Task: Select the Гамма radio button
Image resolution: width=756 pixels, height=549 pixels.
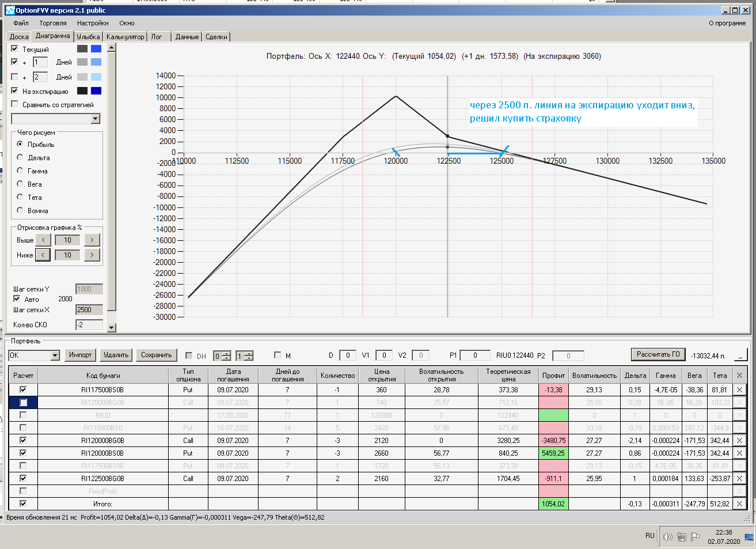Action: coord(20,171)
